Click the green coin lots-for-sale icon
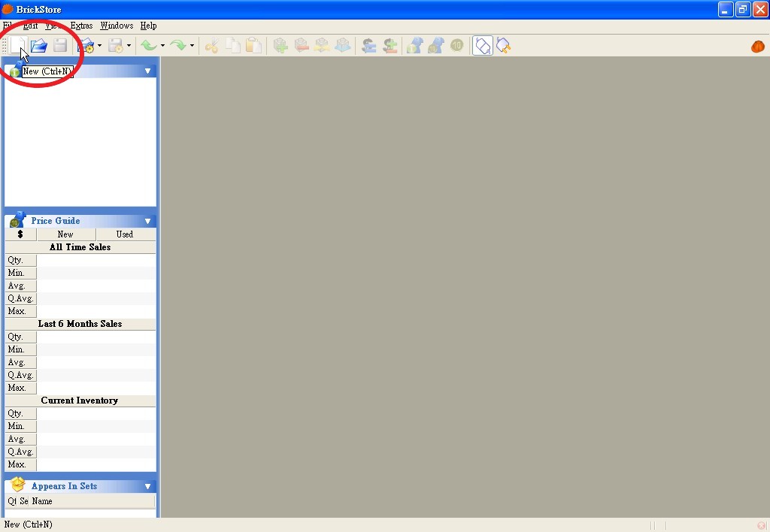This screenshot has width=770, height=532. click(x=456, y=46)
